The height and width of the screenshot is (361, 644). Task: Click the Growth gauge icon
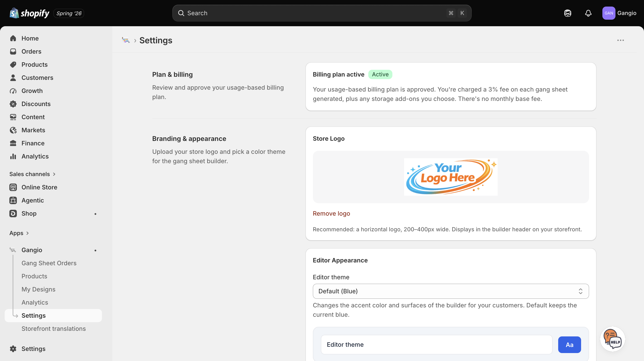click(x=13, y=91)
